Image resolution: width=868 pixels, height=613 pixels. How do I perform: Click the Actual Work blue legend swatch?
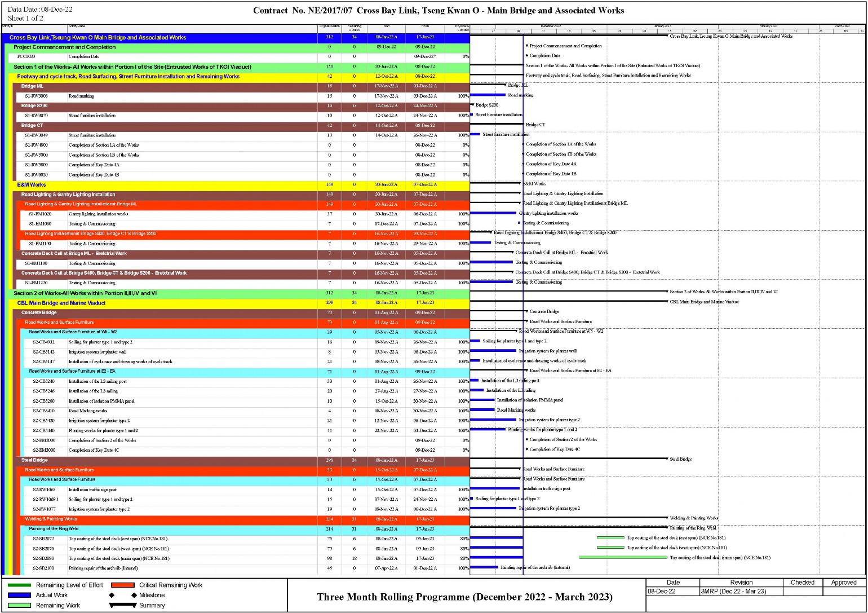(x=19, y=595)
